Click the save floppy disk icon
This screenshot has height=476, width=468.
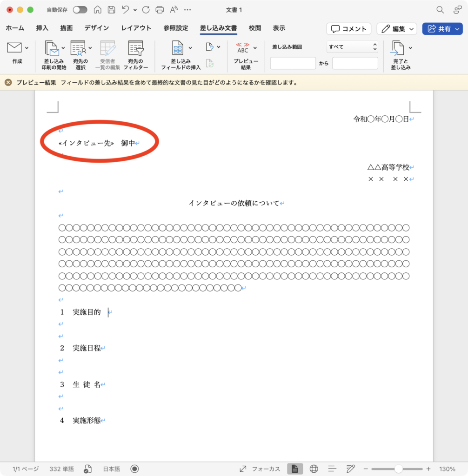[x=111, y=10]
